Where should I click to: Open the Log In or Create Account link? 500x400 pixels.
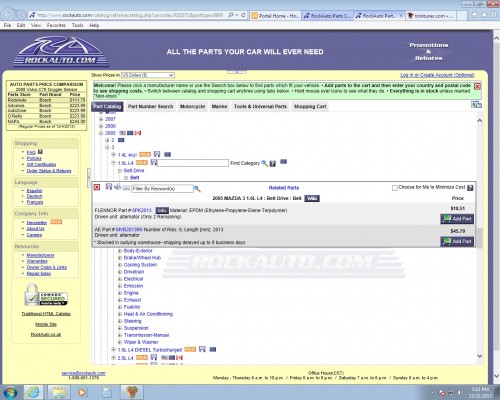[x=437, y=75]
